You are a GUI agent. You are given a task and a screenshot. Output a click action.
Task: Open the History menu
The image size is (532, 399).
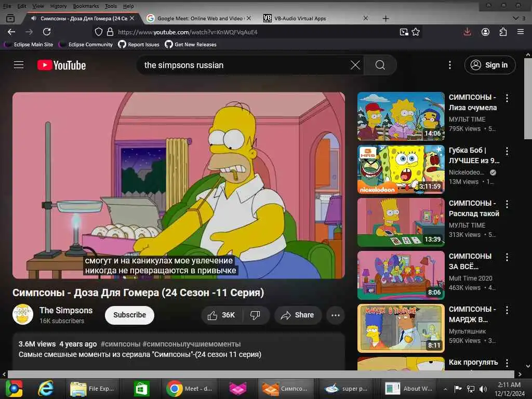58,6
